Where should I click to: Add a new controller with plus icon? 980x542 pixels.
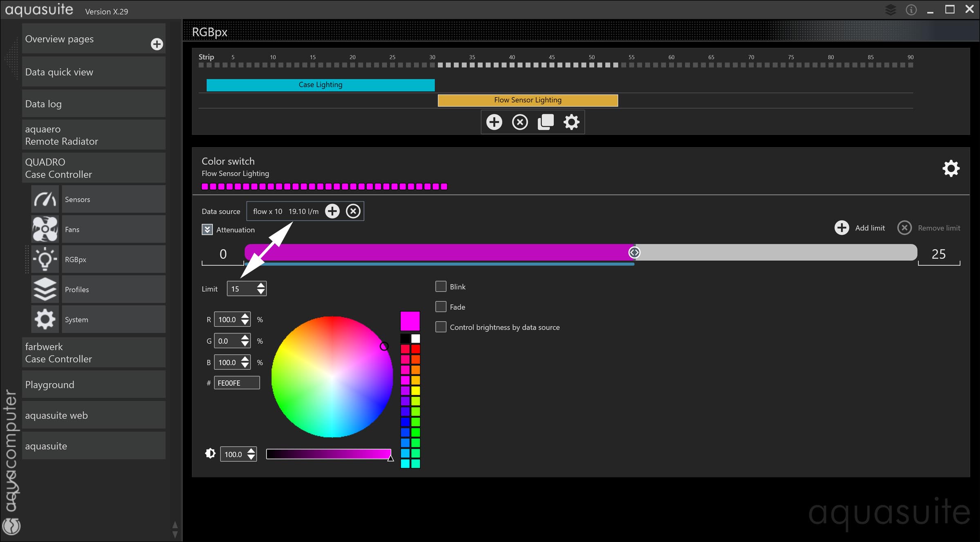(494, 122)
